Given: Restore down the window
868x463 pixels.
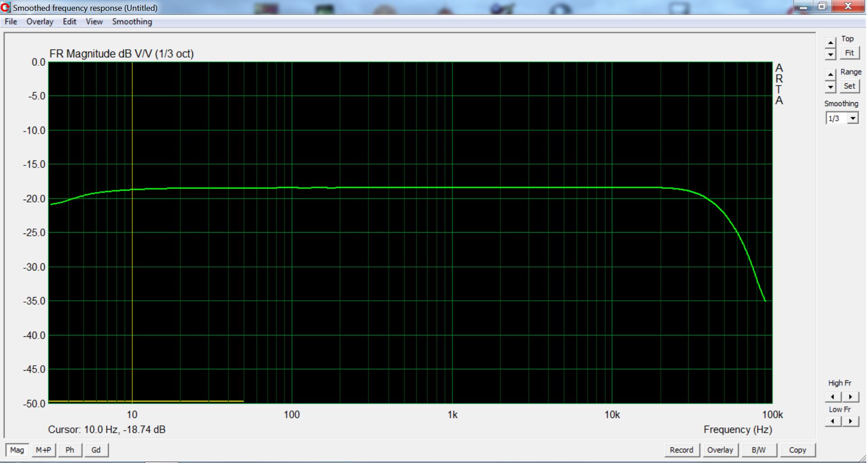Looking at the screenshot, I should tap(822, 6).
